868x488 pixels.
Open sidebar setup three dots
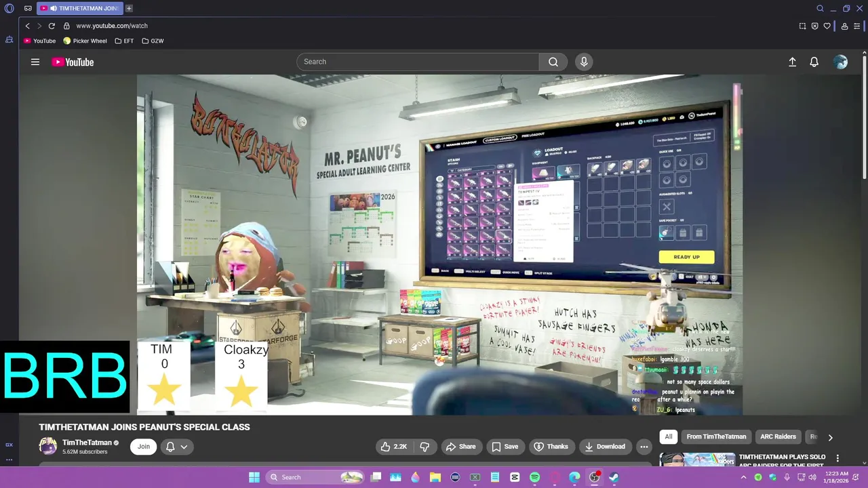pyautogui.click(x=9, y=460)
